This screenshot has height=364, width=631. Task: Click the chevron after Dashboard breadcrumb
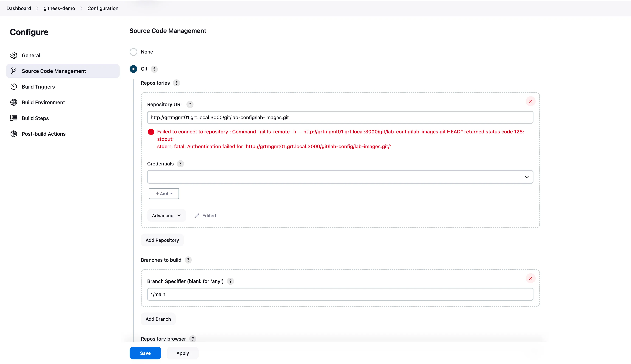37,8
